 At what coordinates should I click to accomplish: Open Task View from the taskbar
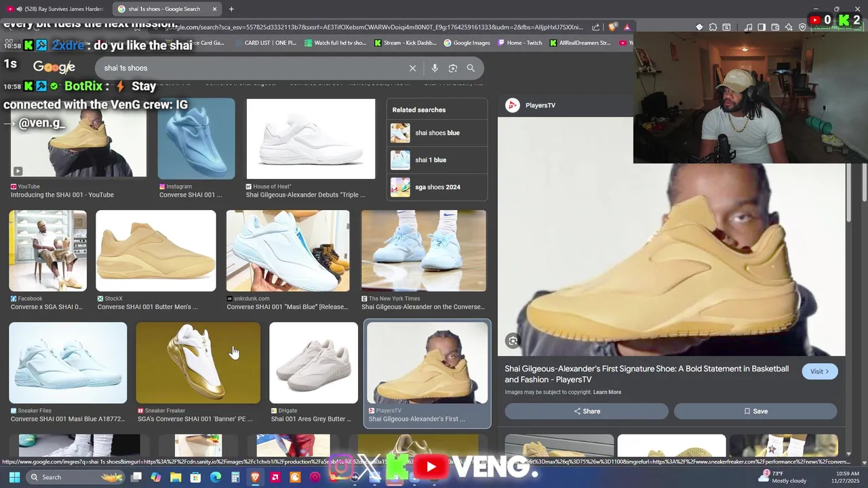136,477
